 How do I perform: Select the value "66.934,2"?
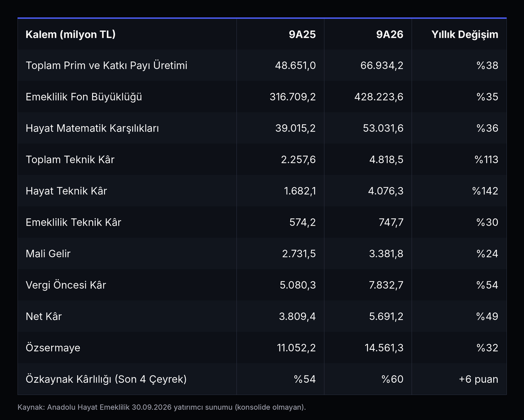click(382, 65)
